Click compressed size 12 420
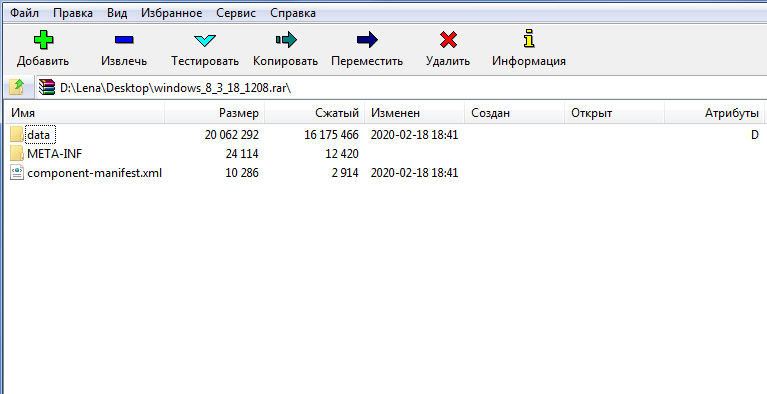This screenshot has width=767, height=394. (x=342, y=154)
